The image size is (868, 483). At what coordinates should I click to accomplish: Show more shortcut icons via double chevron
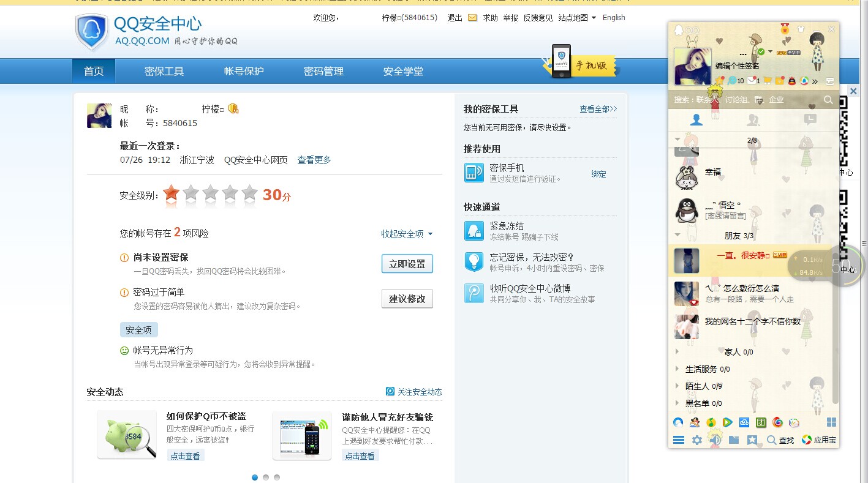tap(815, 81)
